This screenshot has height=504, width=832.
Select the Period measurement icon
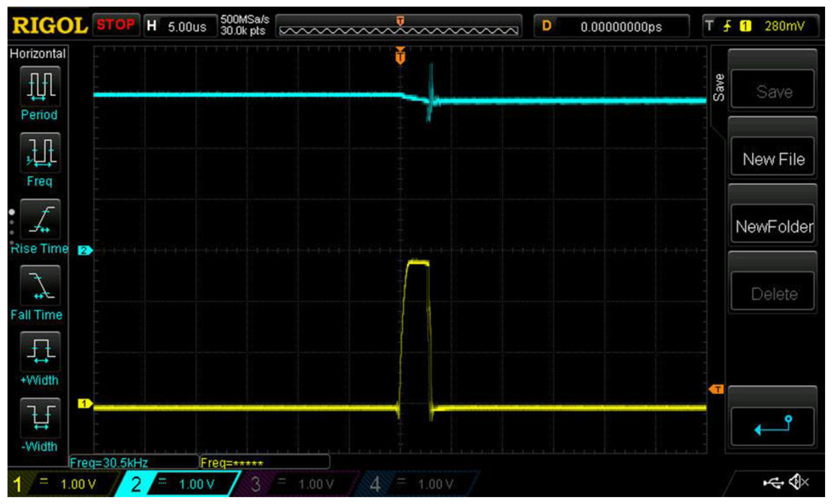click(40, 86)
